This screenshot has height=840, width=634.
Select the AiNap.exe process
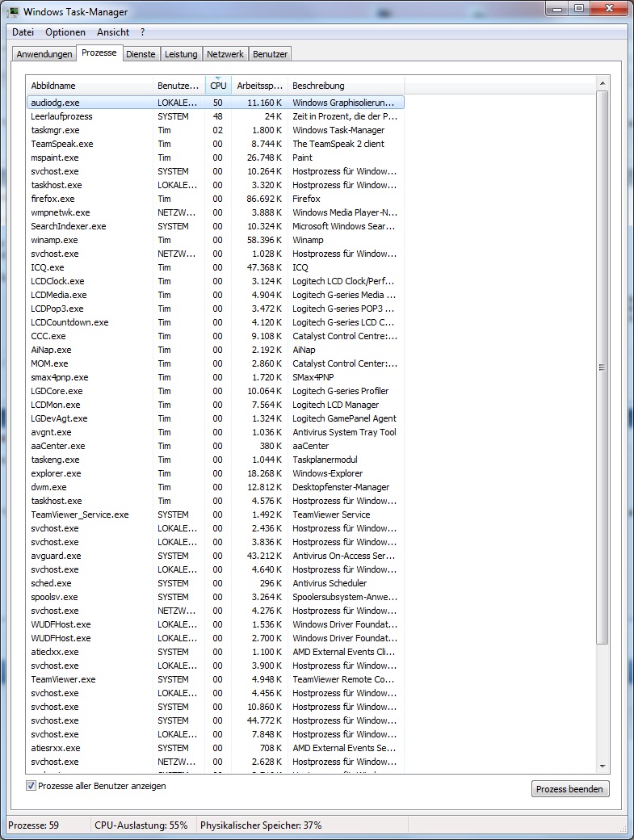pos(216,350)
